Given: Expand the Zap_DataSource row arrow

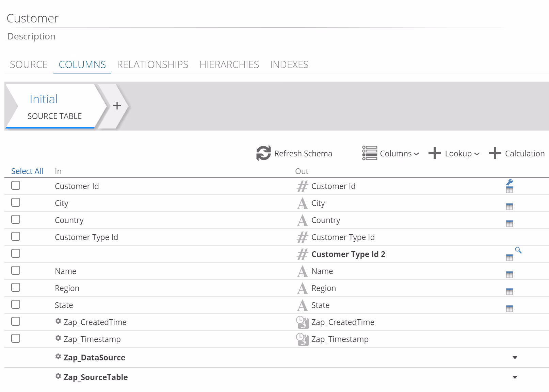Looking at the screenshot, I should click(515, 358).
